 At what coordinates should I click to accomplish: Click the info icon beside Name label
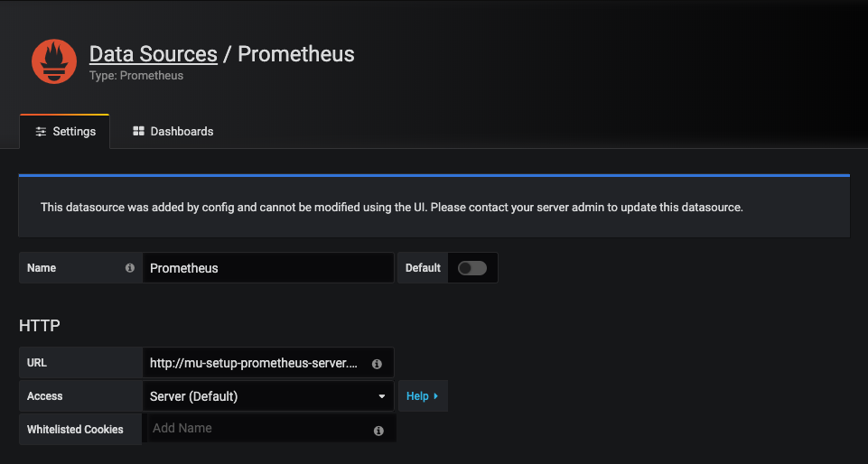click(x=130, y=268)
